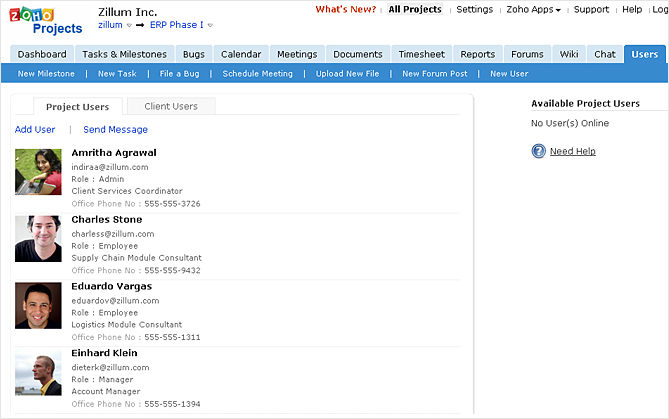This screenshot has width=669, height=419.
Task: Open the Bugs tab
Action: pyautogui.click(x=194, y=54)
